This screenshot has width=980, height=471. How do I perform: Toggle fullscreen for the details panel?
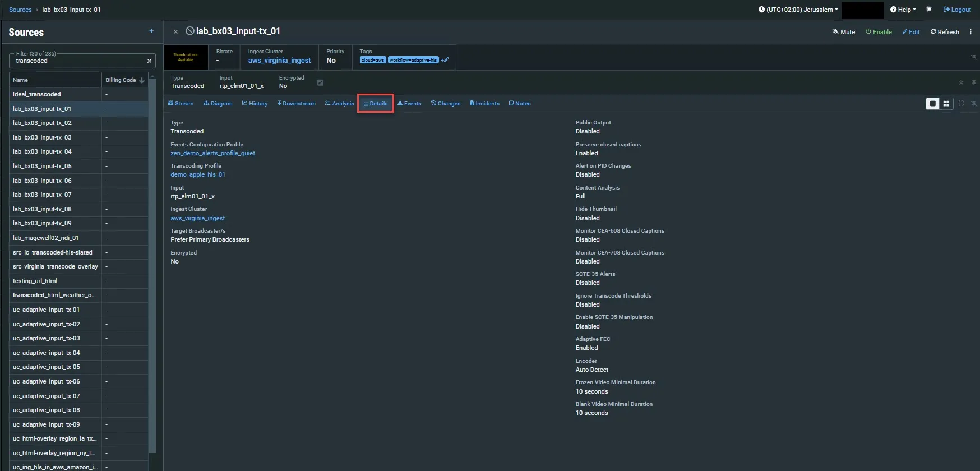[961, 103]
